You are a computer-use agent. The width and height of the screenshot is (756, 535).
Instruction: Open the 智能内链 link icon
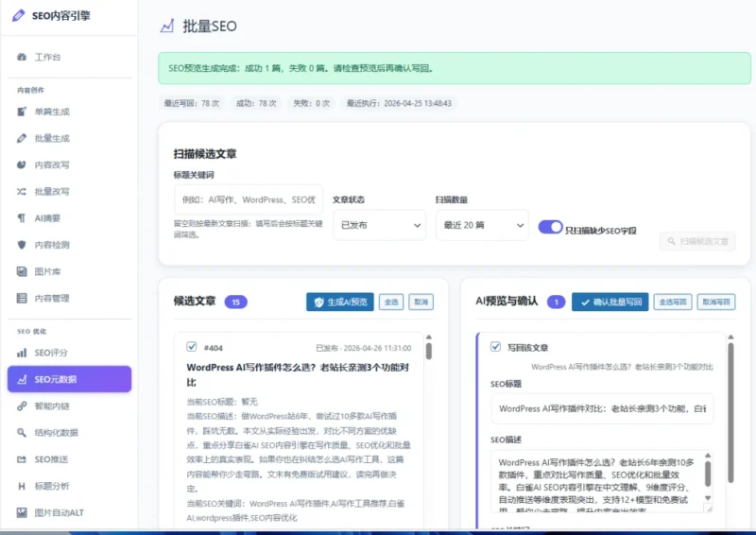(x=22, y=406)
